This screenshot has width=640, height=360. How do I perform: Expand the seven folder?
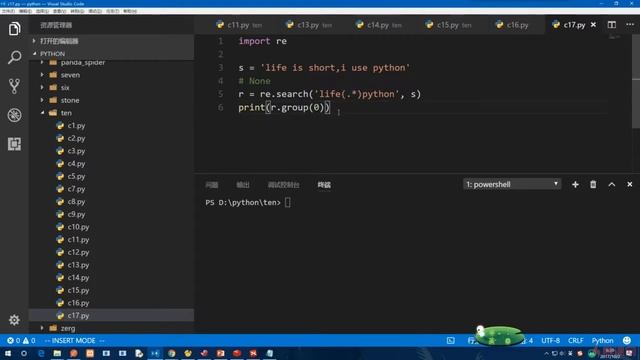click(x=70, y=75)
